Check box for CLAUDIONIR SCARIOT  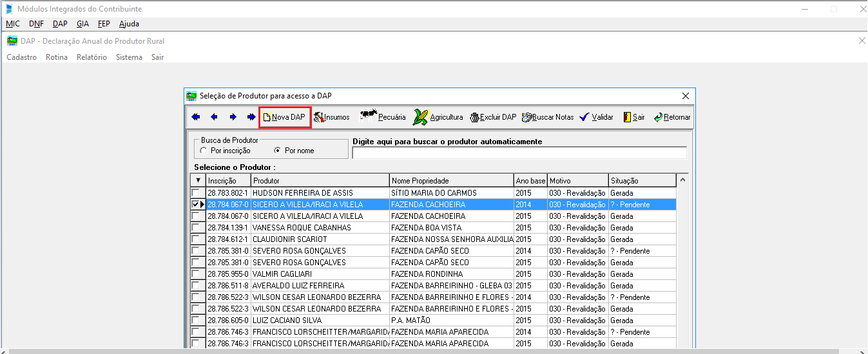[x=196, y=239]
